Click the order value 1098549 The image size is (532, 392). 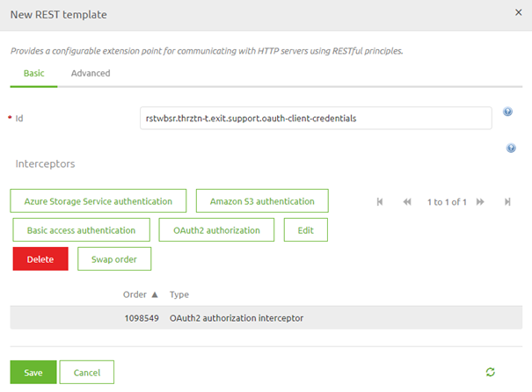[142, 318]
